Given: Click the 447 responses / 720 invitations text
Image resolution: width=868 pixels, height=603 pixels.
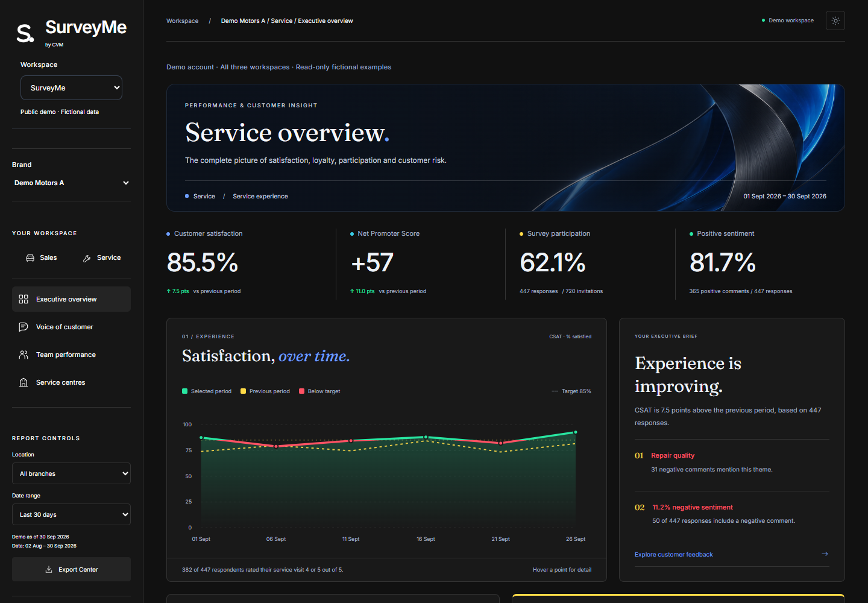Looking at the screenshot, I should pos(561,291).
